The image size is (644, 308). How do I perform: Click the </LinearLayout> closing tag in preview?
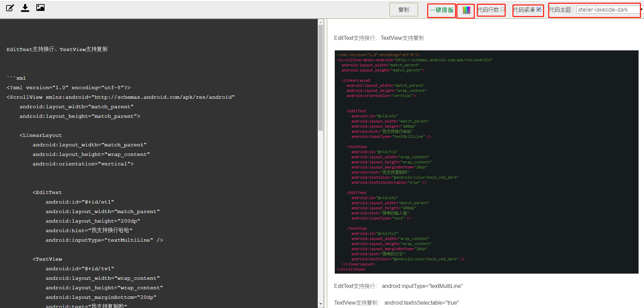click(359, 264)
